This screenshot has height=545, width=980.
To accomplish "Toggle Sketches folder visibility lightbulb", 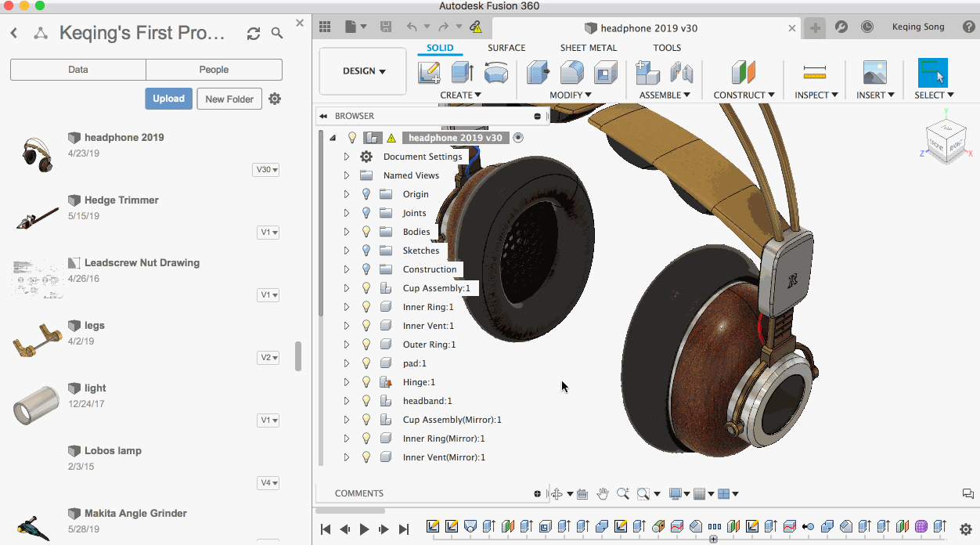I will pyautogui.click(x=366, y=251).
